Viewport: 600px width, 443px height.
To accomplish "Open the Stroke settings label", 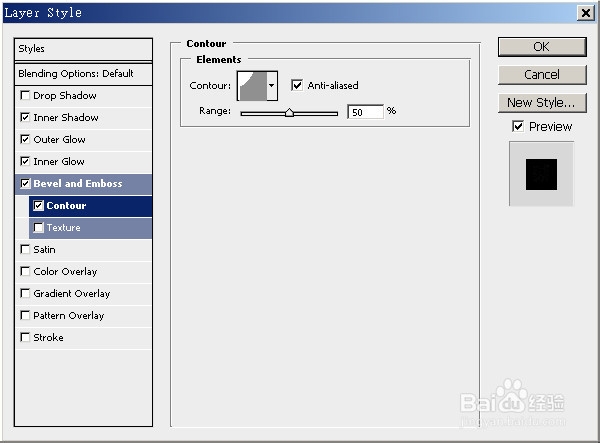I will click(48, 338).
